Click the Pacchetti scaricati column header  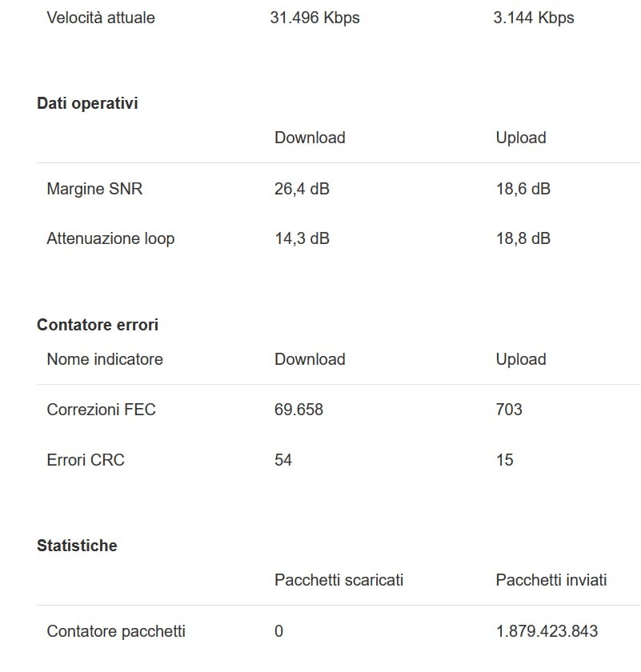tap(339, 580)
